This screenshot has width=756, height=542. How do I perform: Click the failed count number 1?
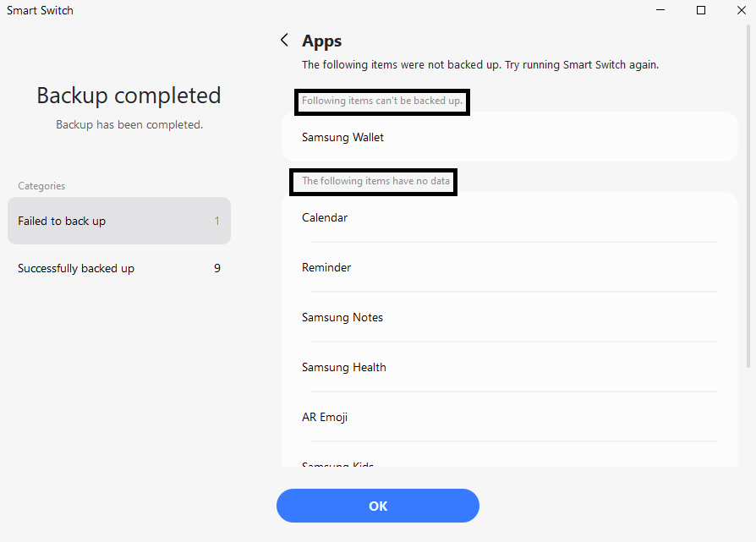pyautogui.click(x=217, y=221)
